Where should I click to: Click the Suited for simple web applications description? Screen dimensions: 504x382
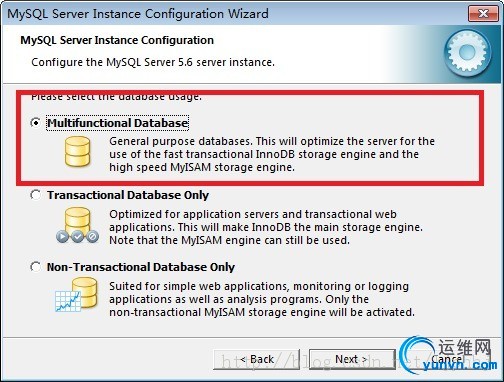[x=262, y=299]
